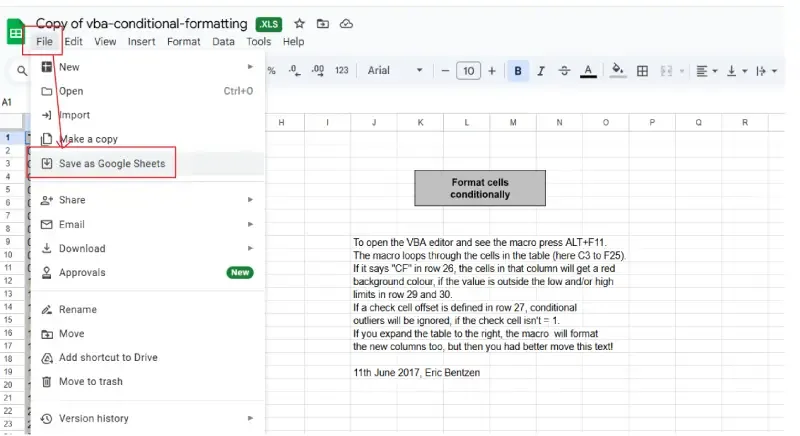Screen dimensions: 800x436
Task: Check the cloud document status icon
Action: click(346, 23)
